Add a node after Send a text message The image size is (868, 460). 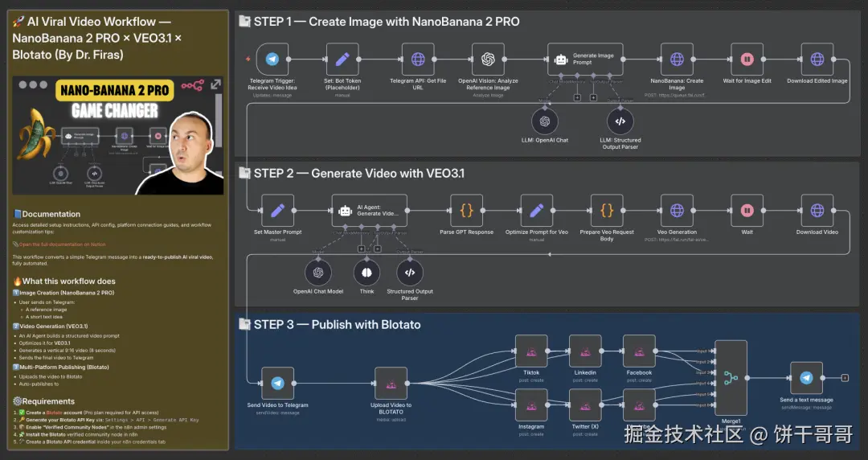845,378
